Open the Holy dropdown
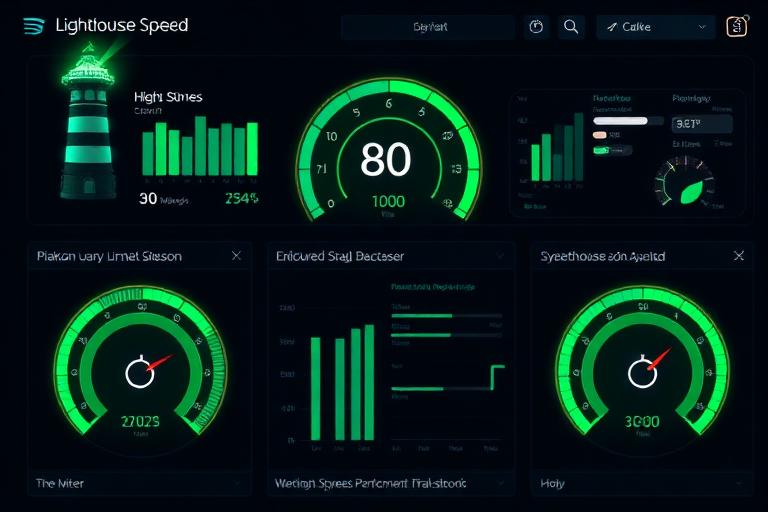 click(641, 484)
